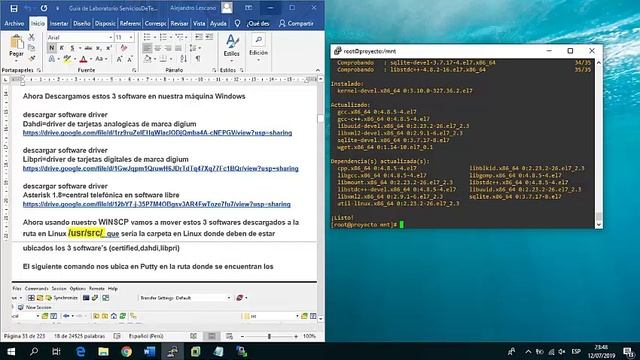Click the Increase indent icon
640x360 pixels.
(209, 37)
